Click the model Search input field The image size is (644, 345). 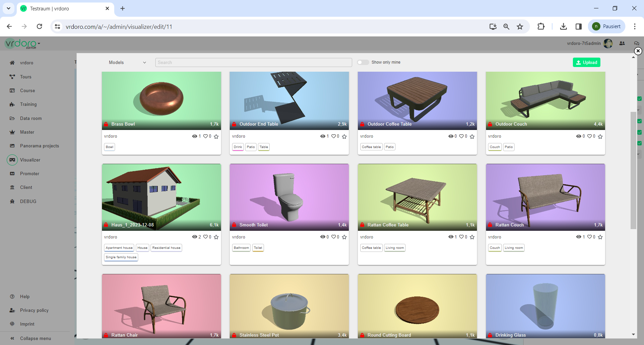(x=253, y=62)
